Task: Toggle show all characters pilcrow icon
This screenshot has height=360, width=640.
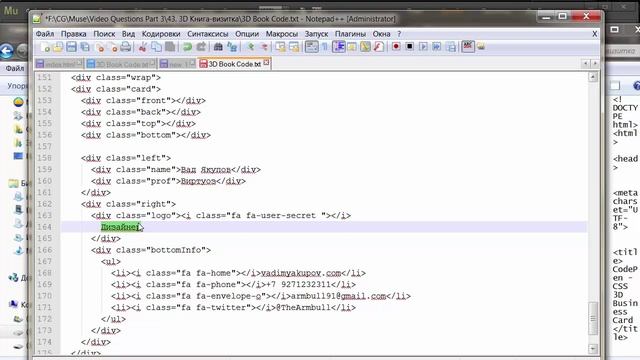Action: click(325, 47)
